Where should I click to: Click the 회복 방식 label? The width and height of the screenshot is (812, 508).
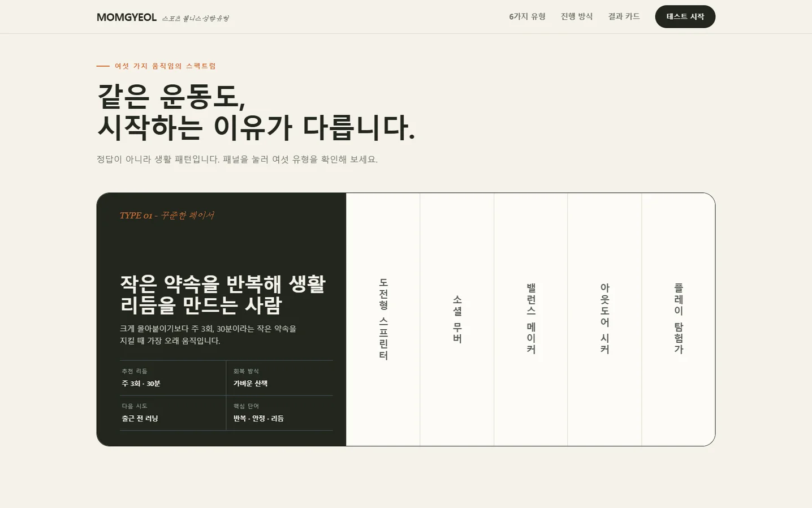(246, 371)
